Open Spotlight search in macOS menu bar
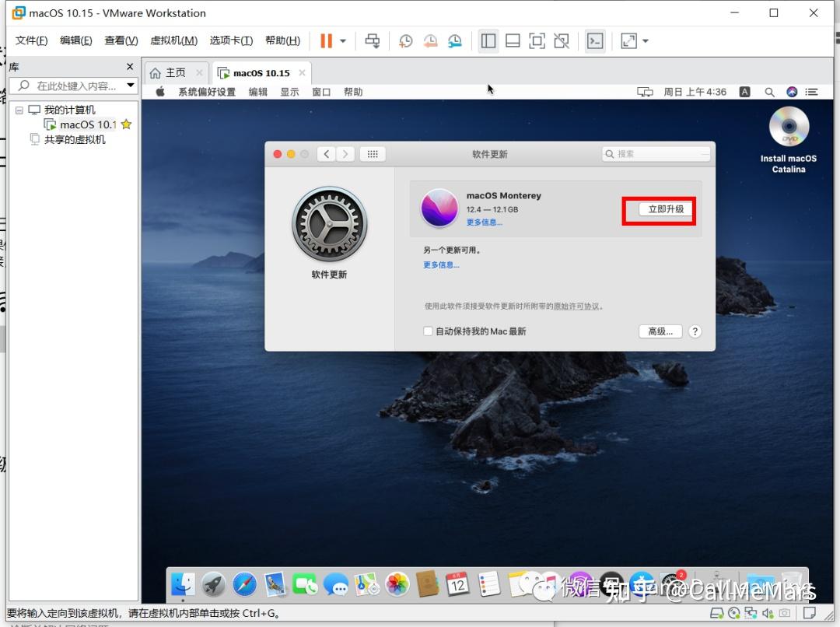This screenshot has width=840, height=627. 769,92
